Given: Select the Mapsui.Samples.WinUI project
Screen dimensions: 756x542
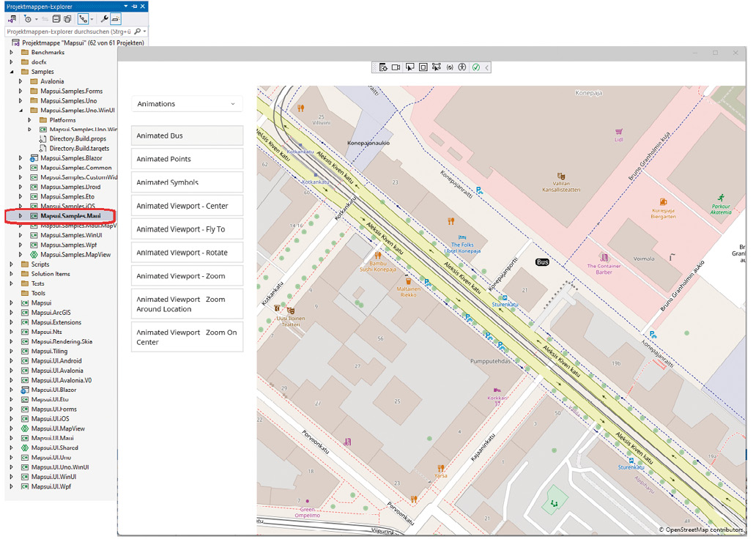Looking at the screenshot, I should tap(71, 235).
